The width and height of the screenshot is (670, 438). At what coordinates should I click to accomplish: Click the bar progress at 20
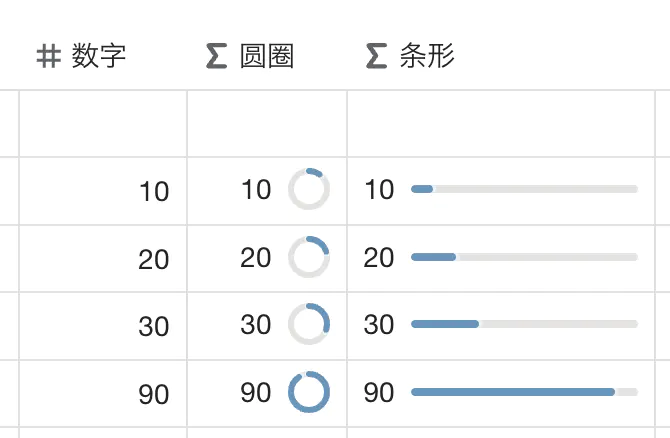[524, 257]
